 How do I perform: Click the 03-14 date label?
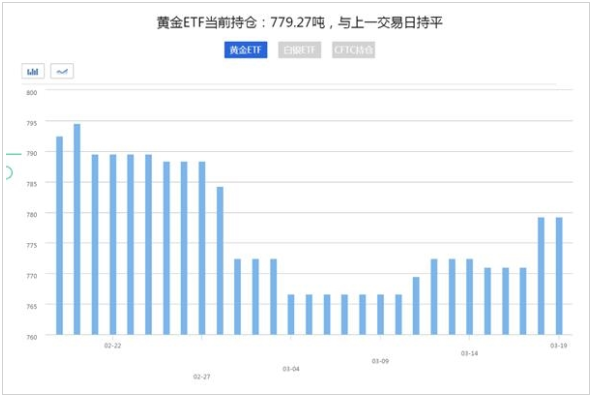tap(469, 353)
